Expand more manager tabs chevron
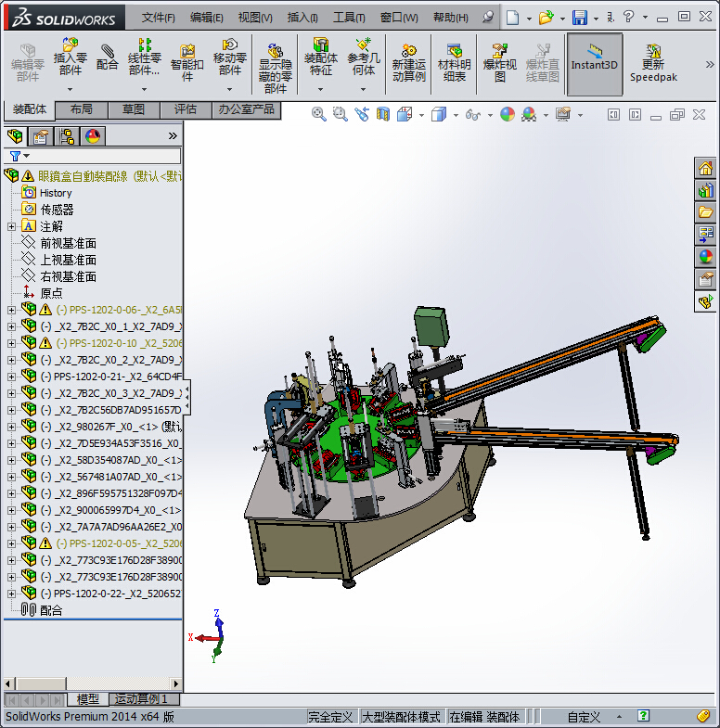Screen dimensions: 720x728 (x=173, y=136)
